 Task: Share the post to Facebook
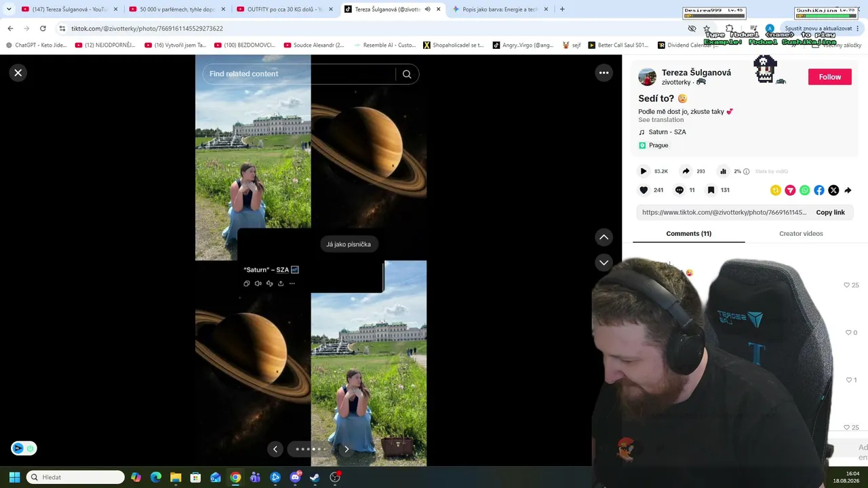(x=819, y=190)
